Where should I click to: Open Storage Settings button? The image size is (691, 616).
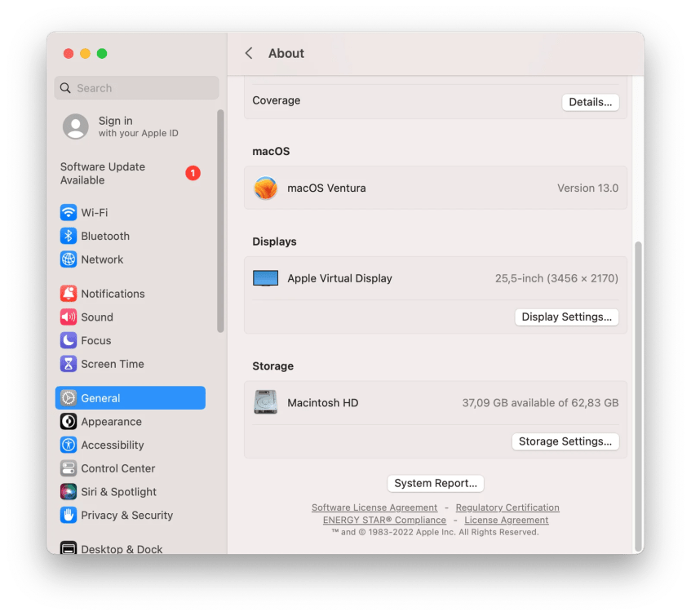(x=565, y=441)
